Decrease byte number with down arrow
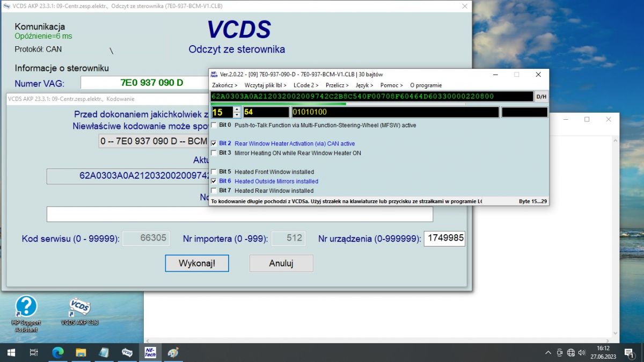This screenshot has width=644, height=362. (237, 115)
